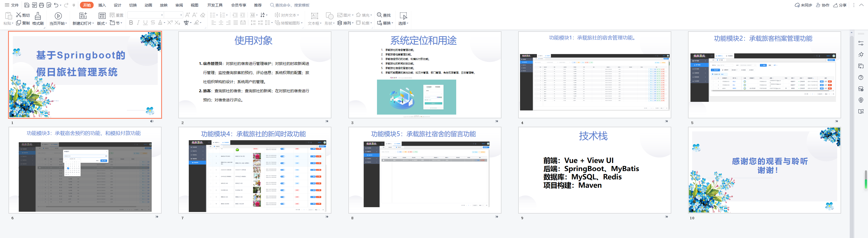868x238 pixels.
Task: Click the book search icon in right sidebar
Action: tap(861, 111)
